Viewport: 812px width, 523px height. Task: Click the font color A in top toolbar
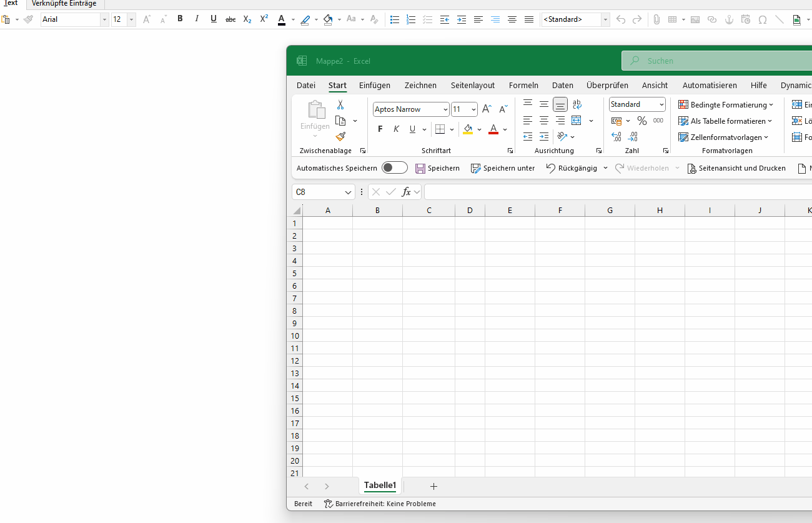[281, 19]
